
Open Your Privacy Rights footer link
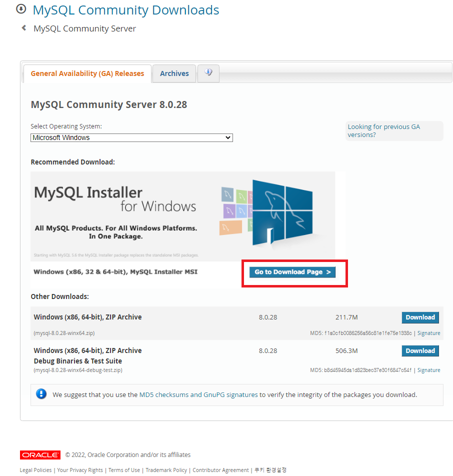(80, 470)
